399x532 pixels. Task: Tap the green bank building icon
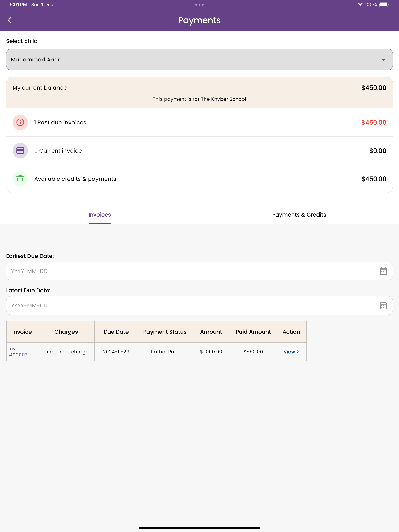pyautogui.click(x=20, y=179)
